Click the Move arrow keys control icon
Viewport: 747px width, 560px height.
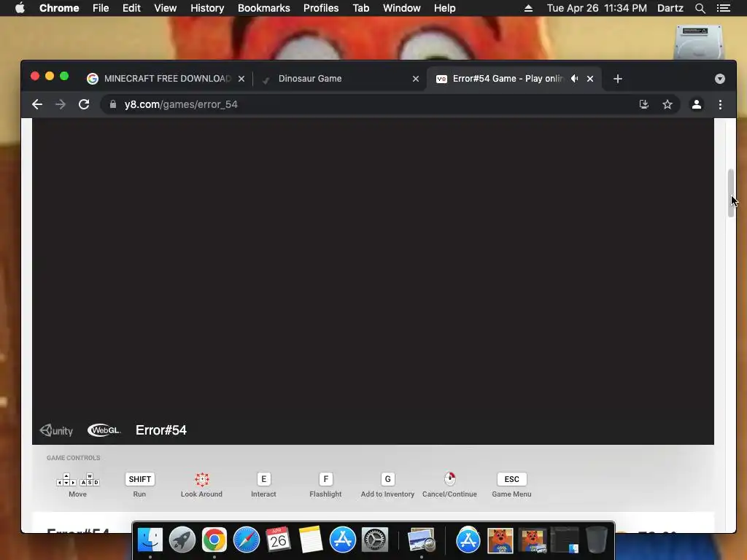tap(77, 480)
